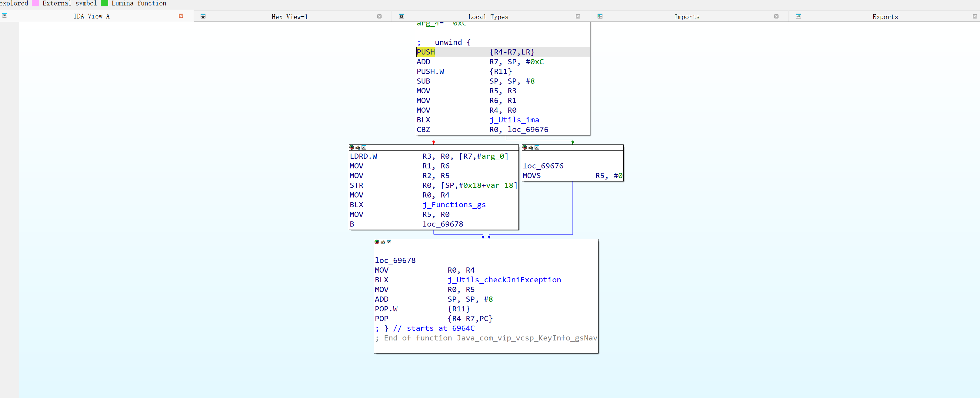Follow the j_Utils_ima call target

point(514,120)
